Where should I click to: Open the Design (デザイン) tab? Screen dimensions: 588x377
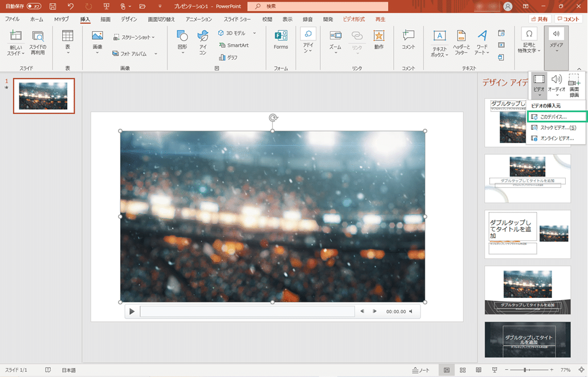click(x=129, y=19)
